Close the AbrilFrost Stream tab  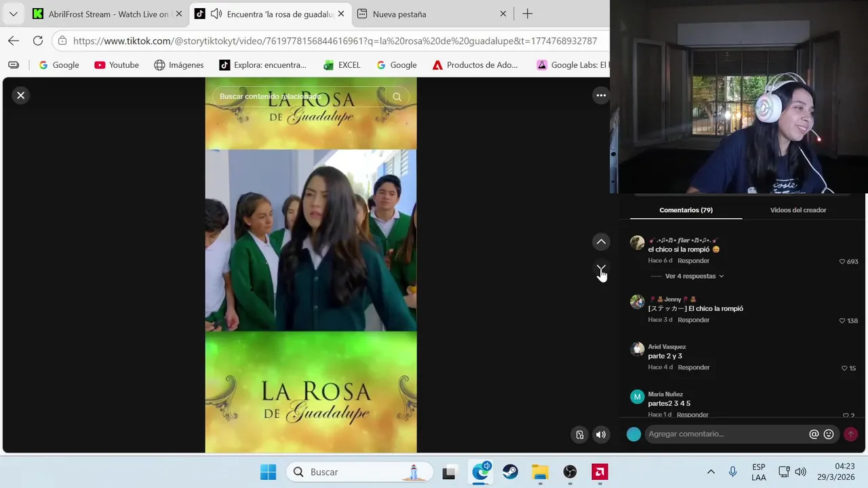coord(178,14)
